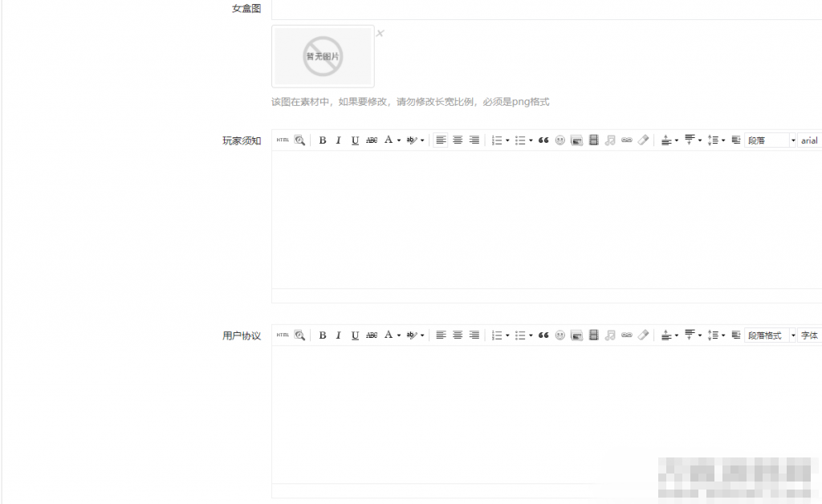Screen dimensions: 822x504
Task: Open line height dropdown arrow in 用户协议 editor
Action: [723, 335]
